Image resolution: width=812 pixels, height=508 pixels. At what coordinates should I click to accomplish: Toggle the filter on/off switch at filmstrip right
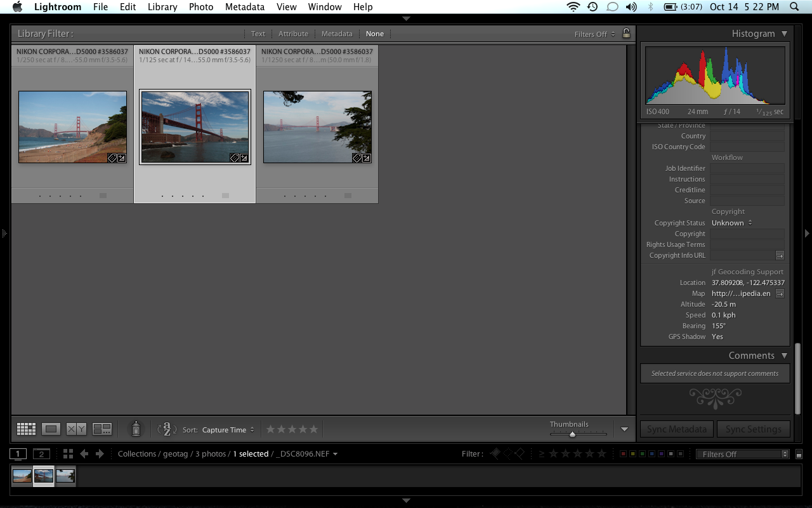click(799, 454)
